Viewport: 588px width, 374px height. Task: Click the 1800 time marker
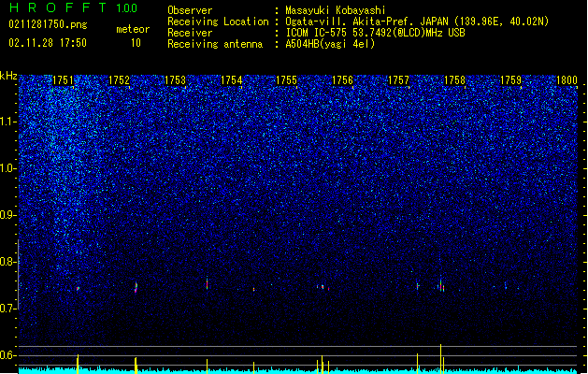point(566,80)
